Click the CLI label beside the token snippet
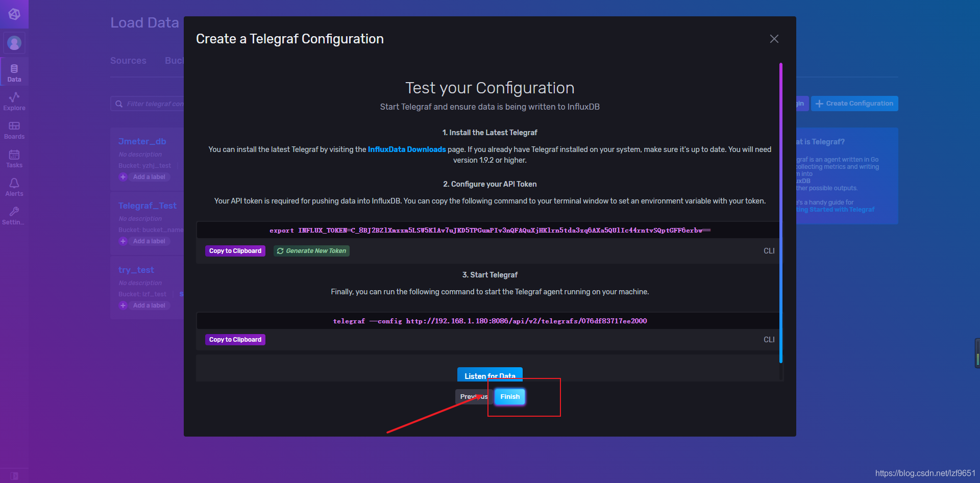980x483 pixels. click(769, 251)
